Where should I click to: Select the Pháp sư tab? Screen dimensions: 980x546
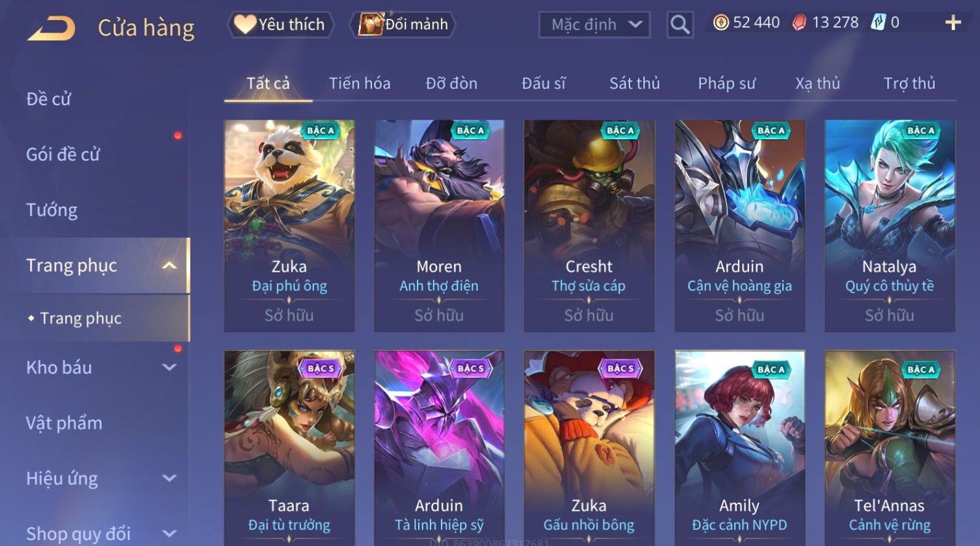[x=726, y=83]
